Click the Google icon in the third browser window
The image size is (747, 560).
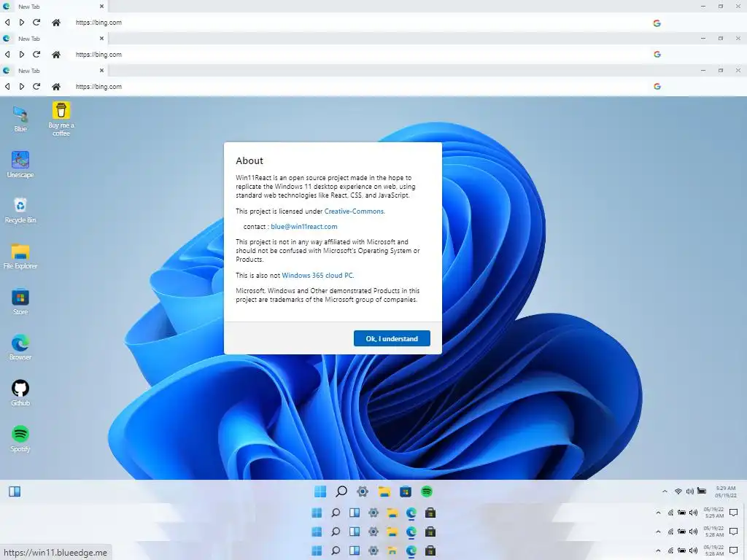[x=657, y=86]
